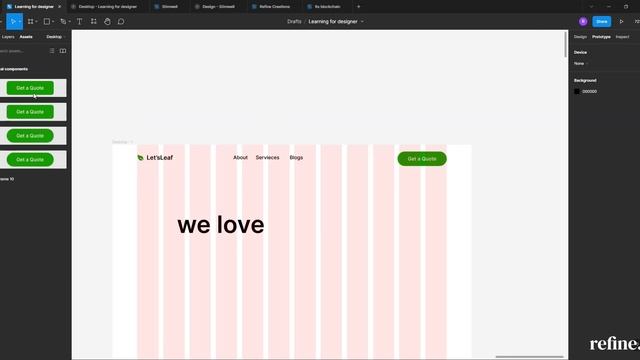Present the prototype with the play icon
Image resolution: width=640 pixels, height=360 pixels.
click(x=621, y=22)
